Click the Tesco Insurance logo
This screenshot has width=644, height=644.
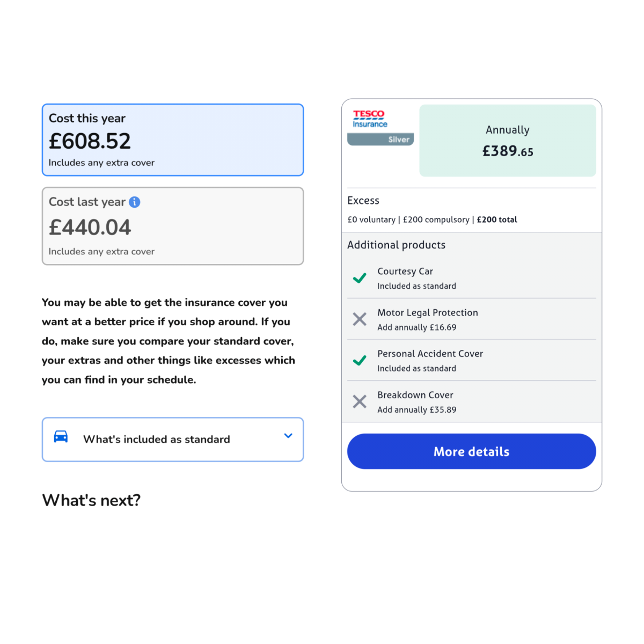(370, 119)
